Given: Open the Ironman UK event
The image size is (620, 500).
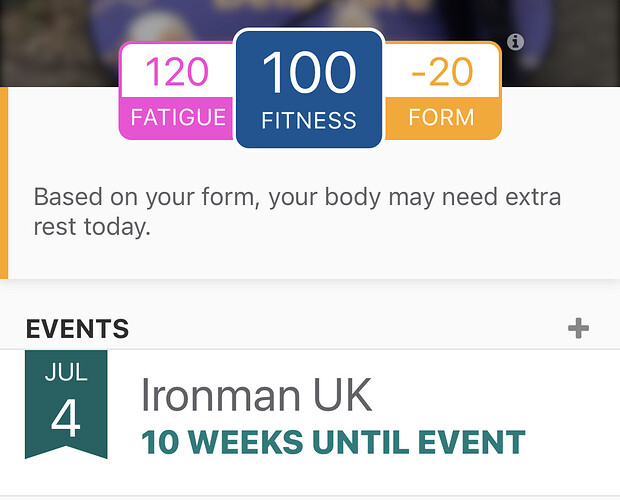Looking at the screenshot, I should pos(310,423).
